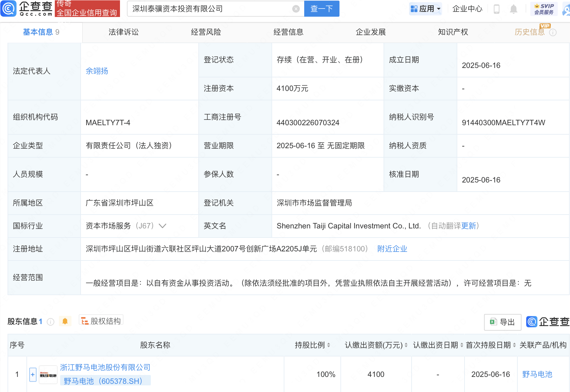Image resolution: width=570 pixels, height=392 pixels.
Task: Sort by 持股比例 column
Action: (x=328, y=345)
